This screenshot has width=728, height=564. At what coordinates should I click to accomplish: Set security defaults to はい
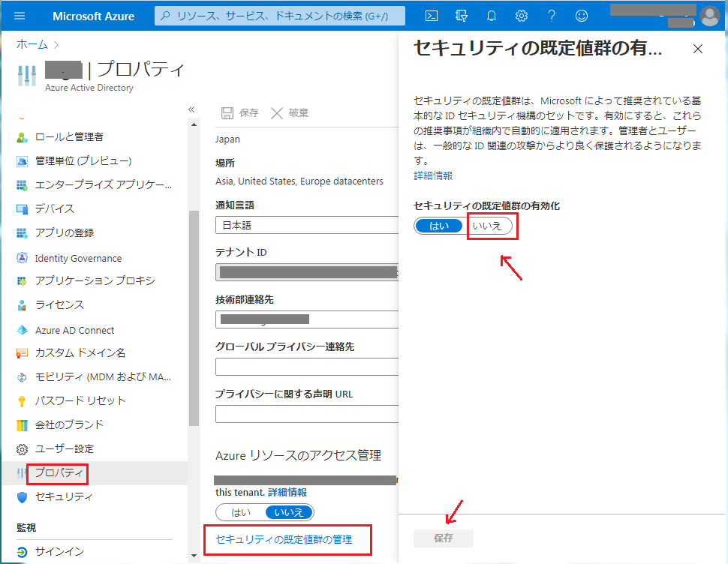click(x=439, y=226)
